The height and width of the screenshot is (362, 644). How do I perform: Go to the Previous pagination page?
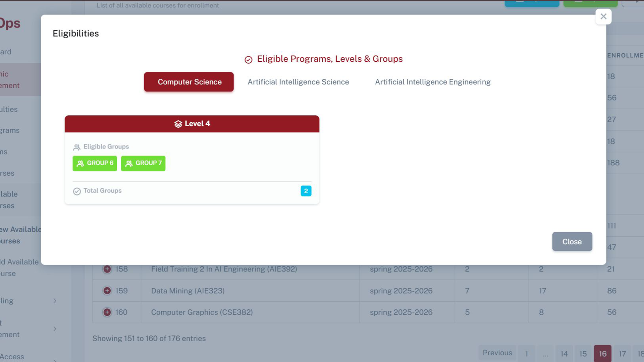coord(497,353)
